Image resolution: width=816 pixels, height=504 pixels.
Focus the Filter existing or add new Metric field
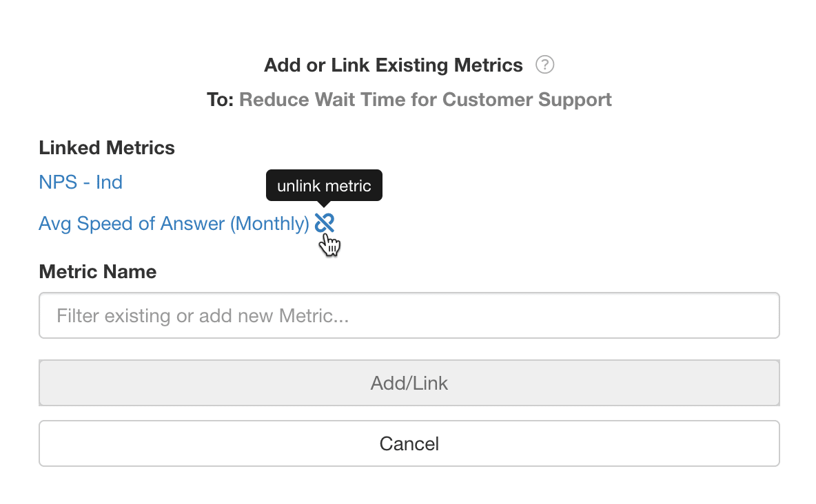click(409, 315)
